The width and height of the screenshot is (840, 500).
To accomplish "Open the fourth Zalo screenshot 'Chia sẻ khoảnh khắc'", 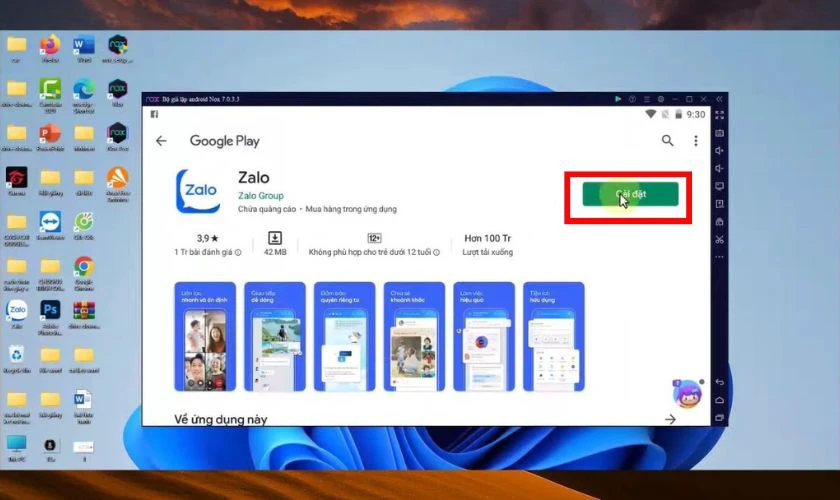I will (x=414, y=337).
